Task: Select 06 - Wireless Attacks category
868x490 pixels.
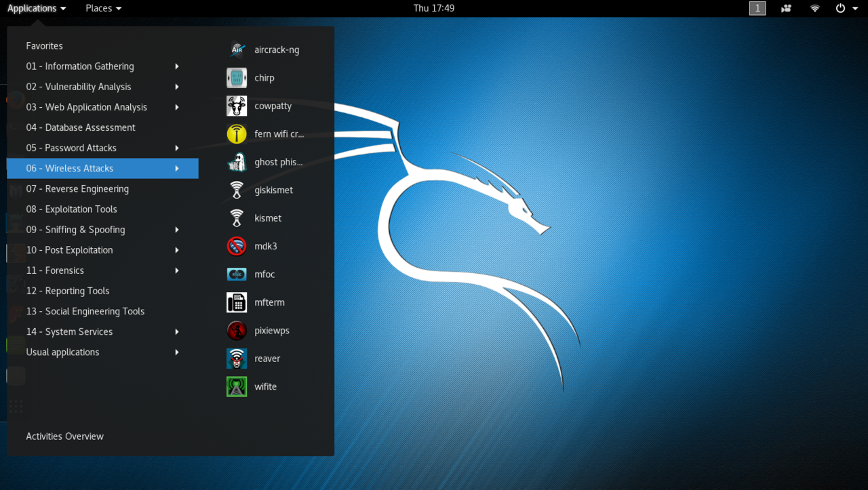Action: point(102,168)
